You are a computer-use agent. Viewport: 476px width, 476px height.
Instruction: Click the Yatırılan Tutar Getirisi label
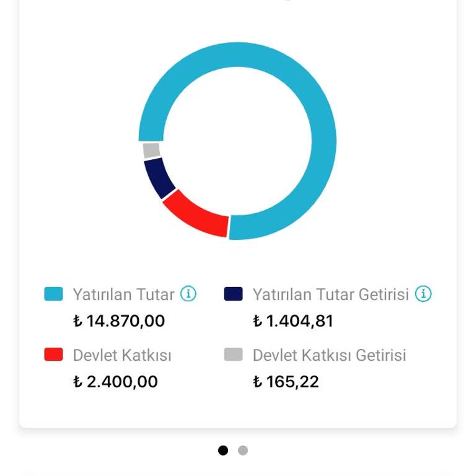330,294
